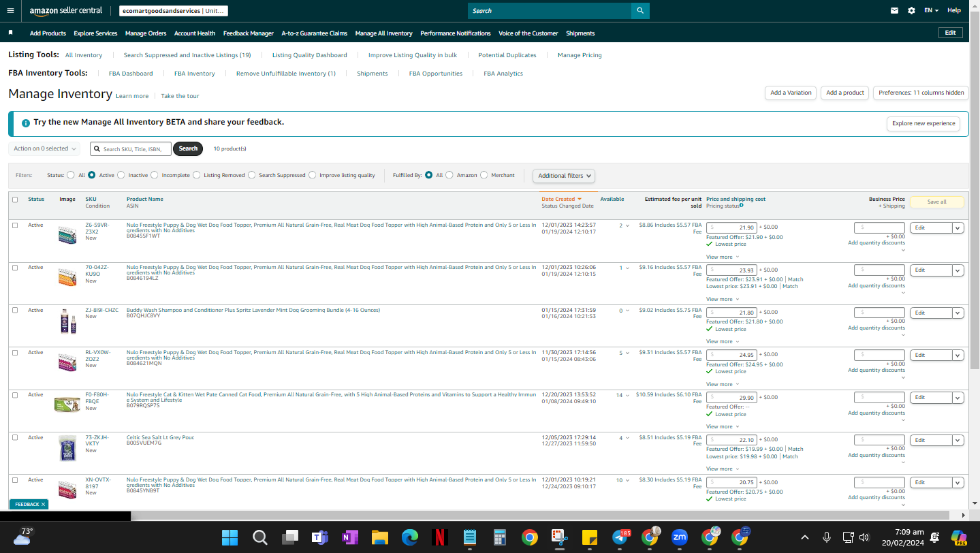Click the Windows taskbar search icon
The width and height of the screenshot is (980, 553).
[x=259, y=537]
